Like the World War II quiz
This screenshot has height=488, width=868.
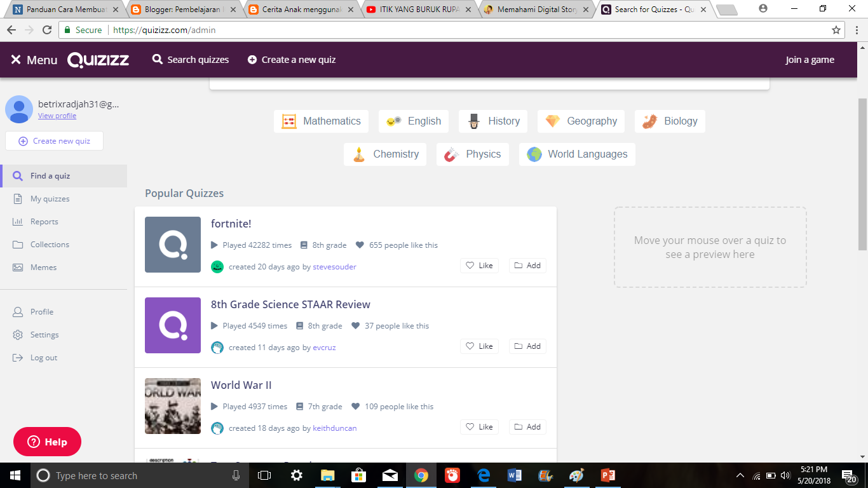tap(479, 427)
